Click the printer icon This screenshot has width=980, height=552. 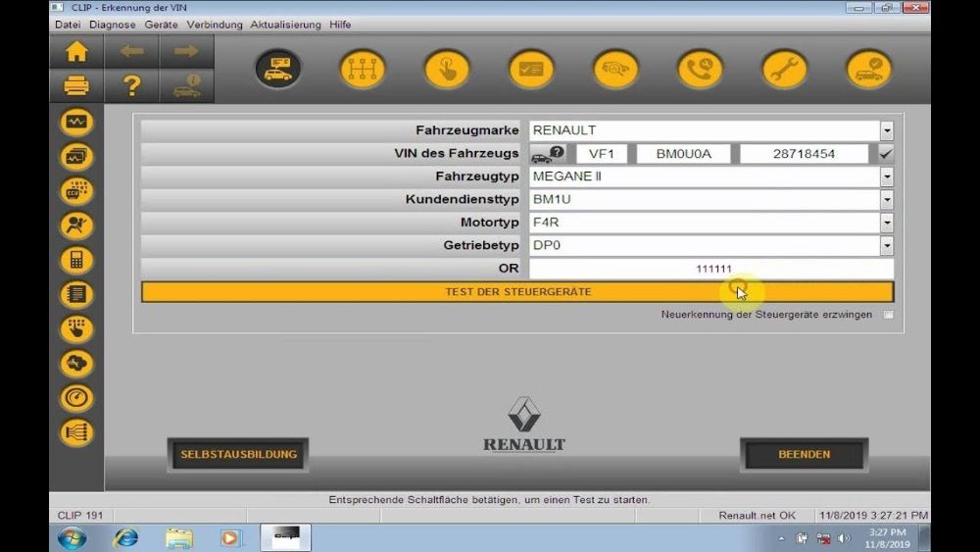point(76,85)
